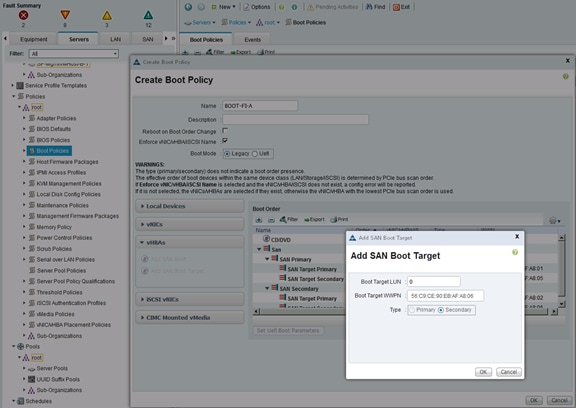Collapse the Pools tree node
The height and width of the screenshot is (408, 576).
tap(14, 346)
